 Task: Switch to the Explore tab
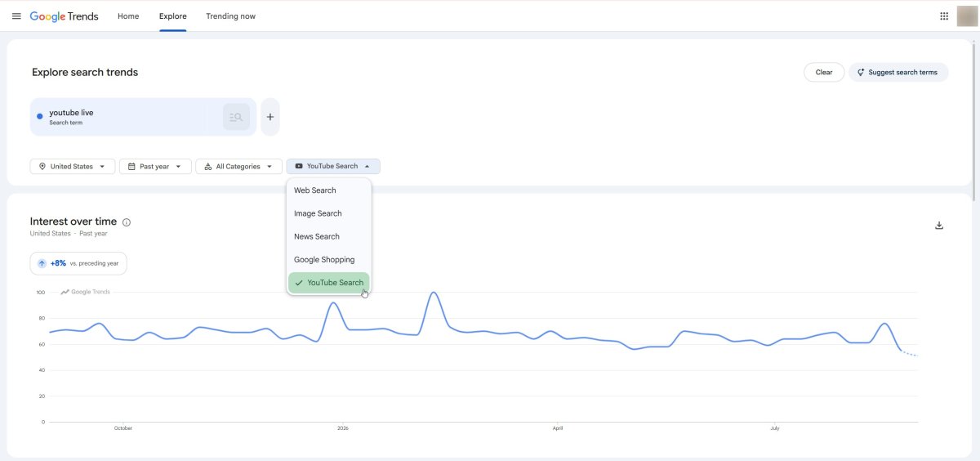pyautogui.click(x=173, y=16)
